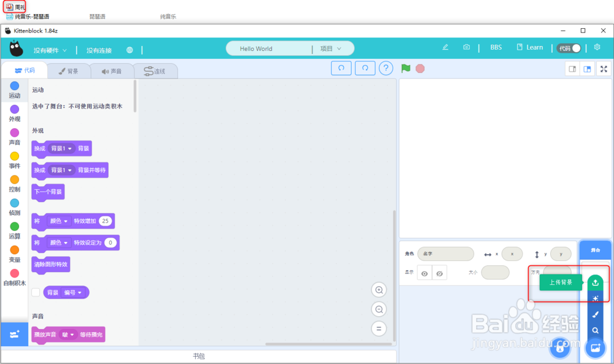This screenshot has height=364, width=614.
Task: Select the 事件 events category
Action: tap(15, 160)
